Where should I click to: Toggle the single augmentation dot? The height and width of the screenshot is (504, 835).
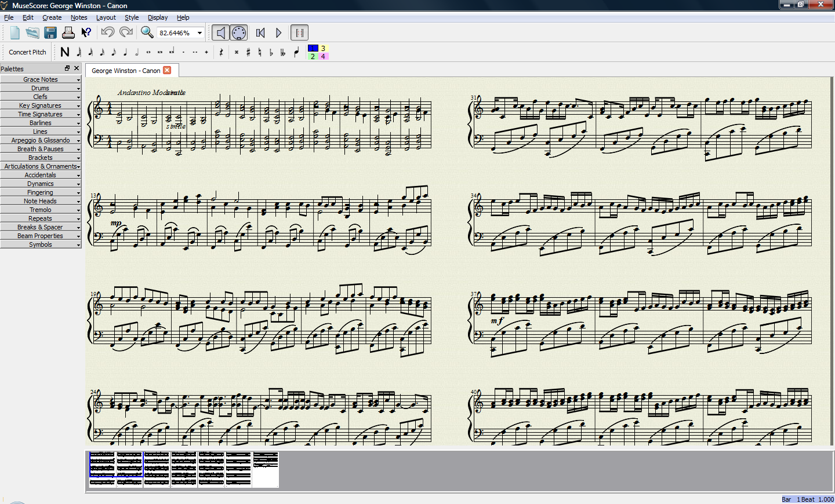[183, 52]
